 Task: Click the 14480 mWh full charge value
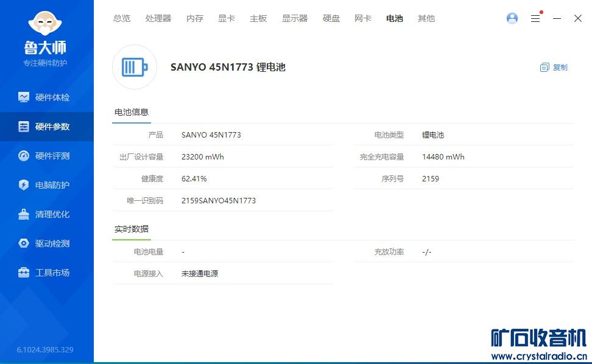[x=443, y=157]
